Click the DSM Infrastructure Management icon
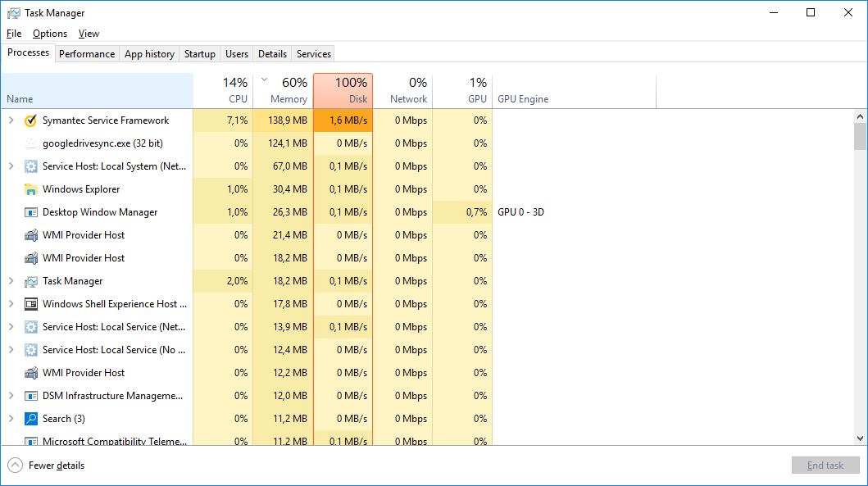This screenshot has width=868, height=486. point(31,396)
